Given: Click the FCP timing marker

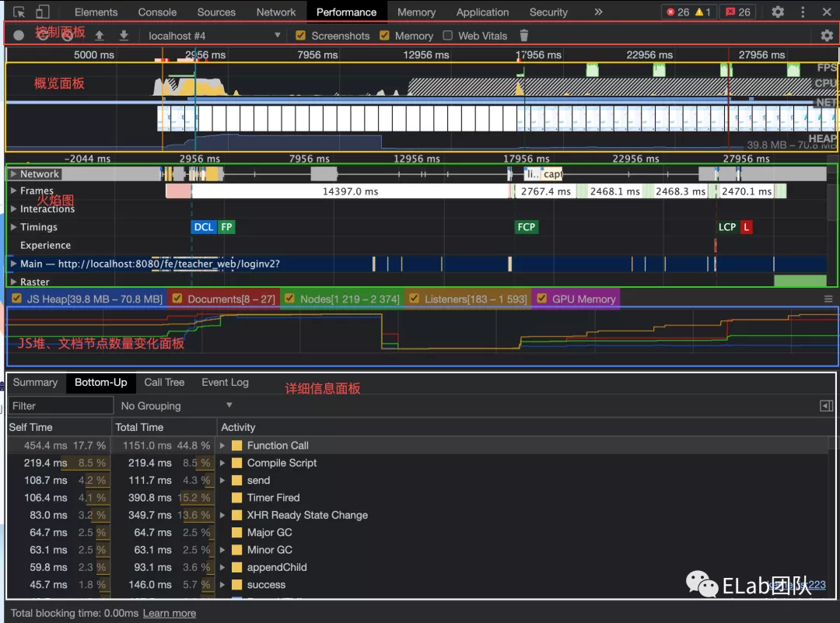Looking at the screenshot, I should pos(526,227).
